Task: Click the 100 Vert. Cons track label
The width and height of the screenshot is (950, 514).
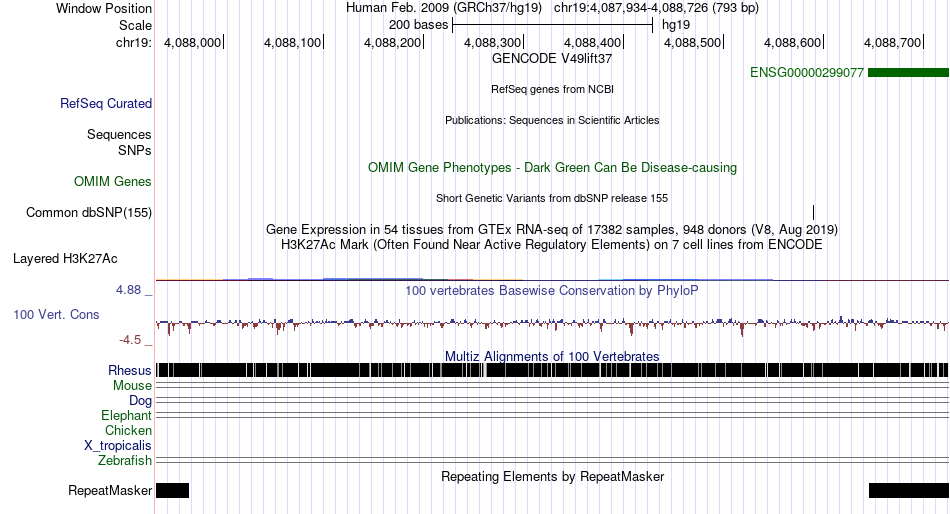Action: point(56,315)
